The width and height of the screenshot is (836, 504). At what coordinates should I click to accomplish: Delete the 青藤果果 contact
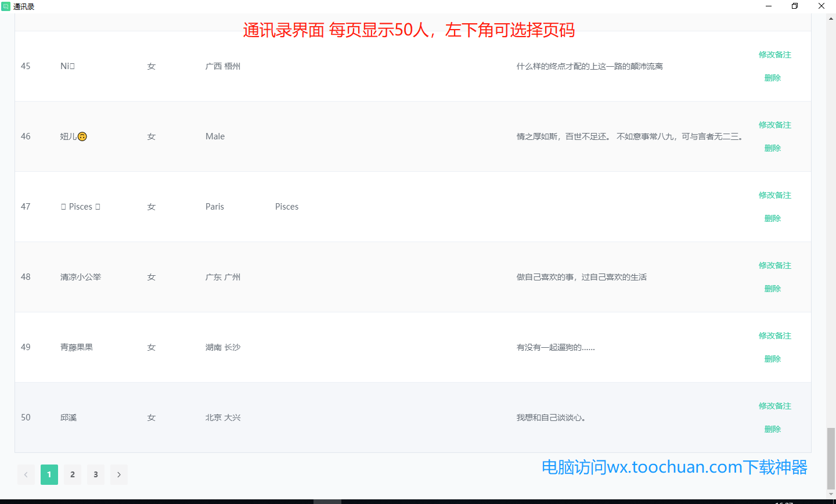click(772, 359)
